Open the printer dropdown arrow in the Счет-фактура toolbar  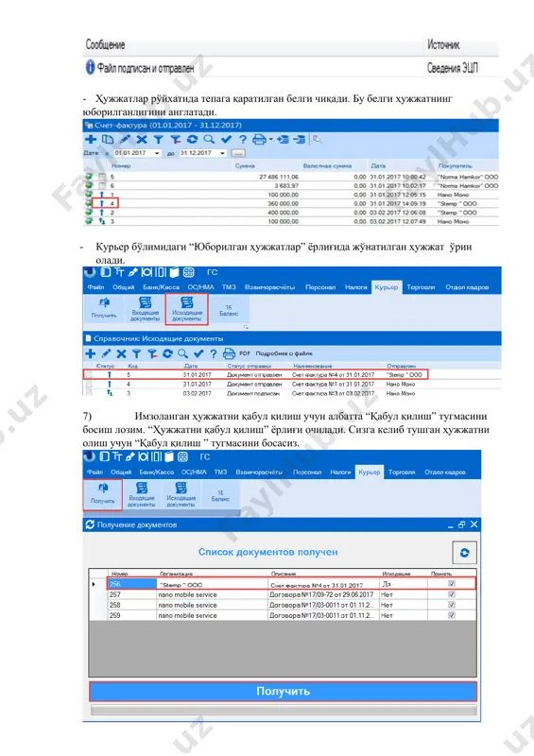point(270,139)
